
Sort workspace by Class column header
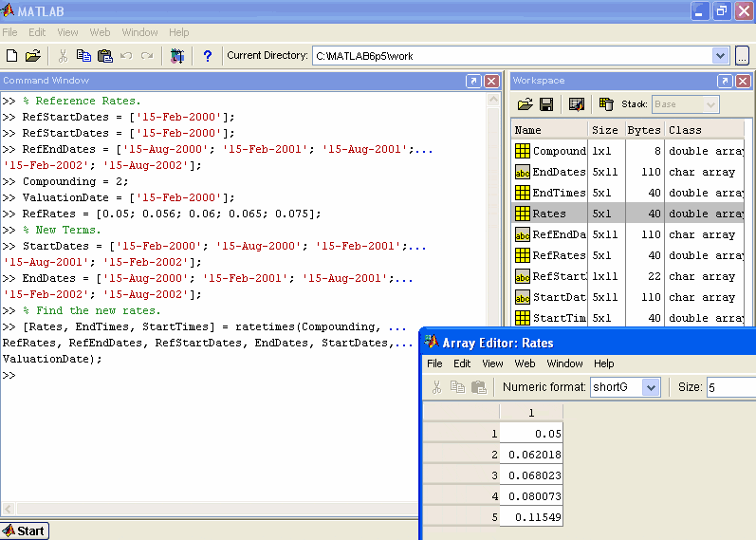(705, 130)
